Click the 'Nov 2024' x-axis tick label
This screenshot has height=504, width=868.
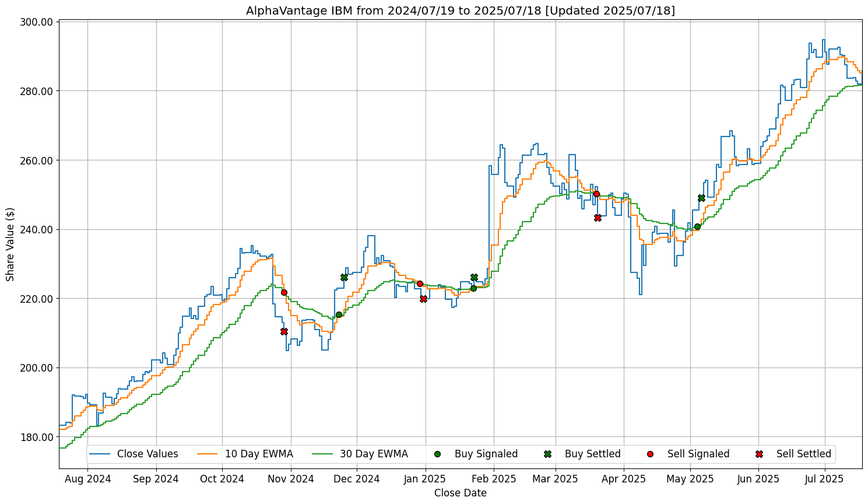[291, 479]
